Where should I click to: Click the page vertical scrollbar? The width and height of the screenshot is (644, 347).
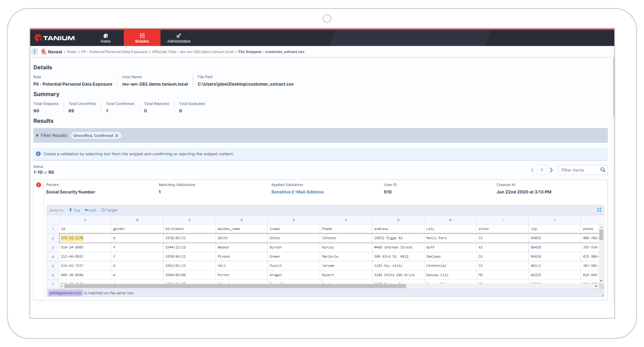(x=613, y=87)
